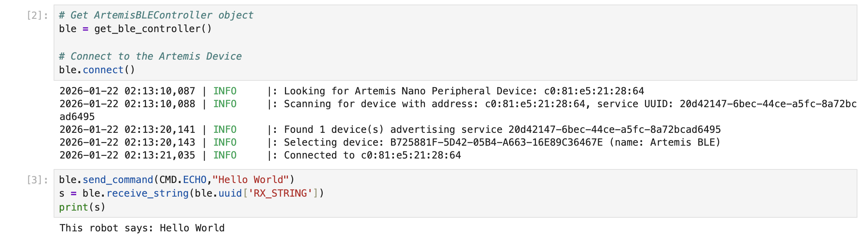The height and width of the screenshot is (237, 868).
Task: Click the first green INFO label
Action: (225, 91)
